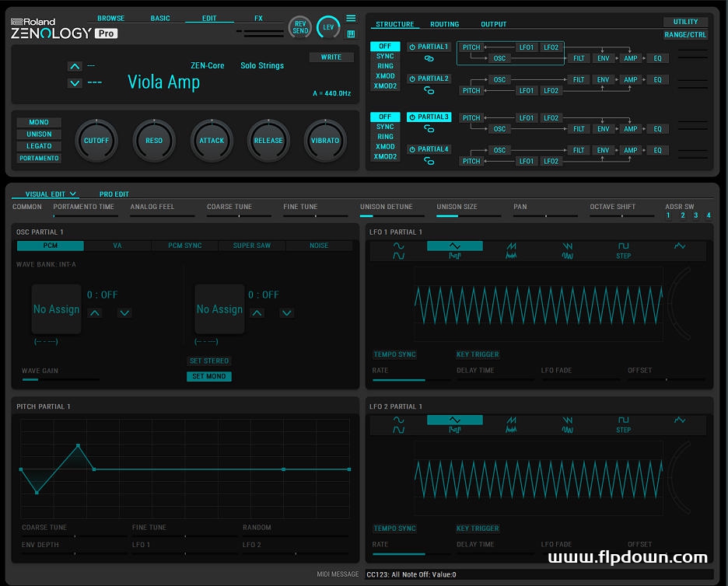728x586 pixels.
Task: Click the WRITE button
Action: click(x=331, y=57)
